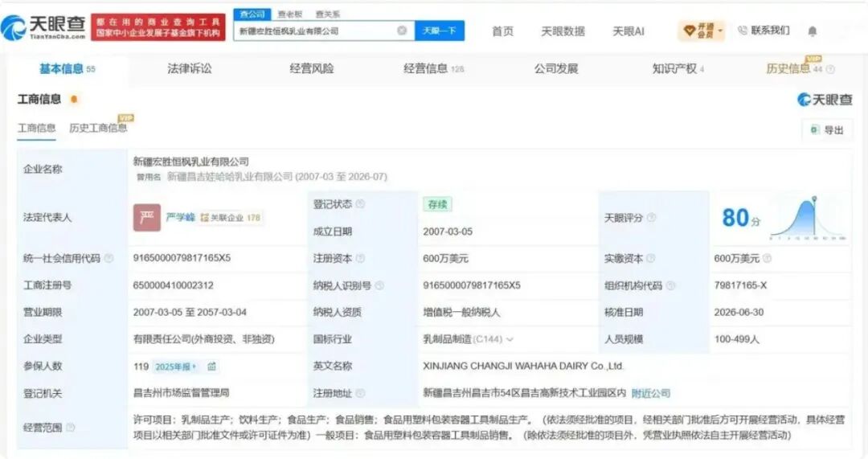Click the credit code value 91650000798171 65X5 in 统一社会信用代码 row

[182, 258]
